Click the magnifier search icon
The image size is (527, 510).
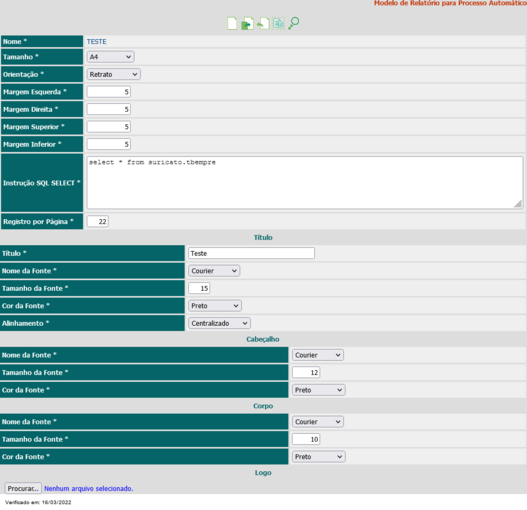coord(294,24)
